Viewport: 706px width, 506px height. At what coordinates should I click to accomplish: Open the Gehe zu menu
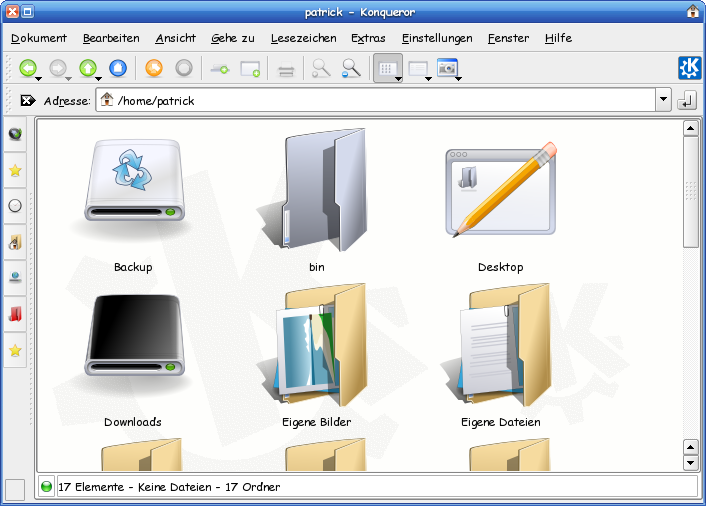tap(233, 38)
